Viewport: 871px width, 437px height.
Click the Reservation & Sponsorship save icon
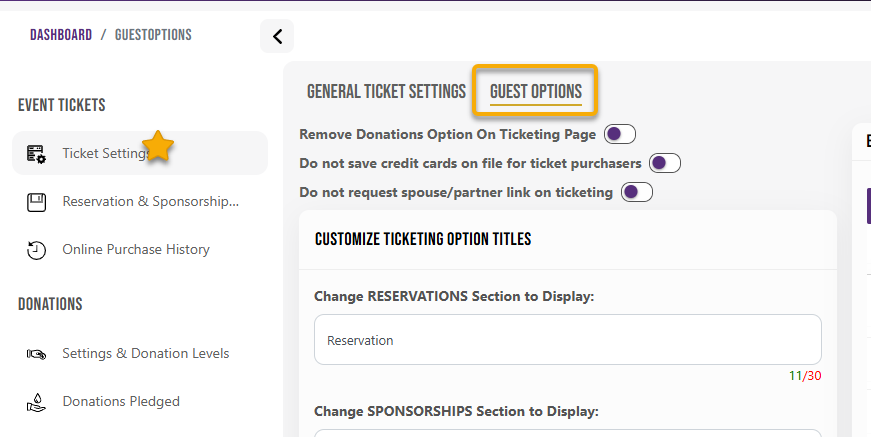coord(36,202)
